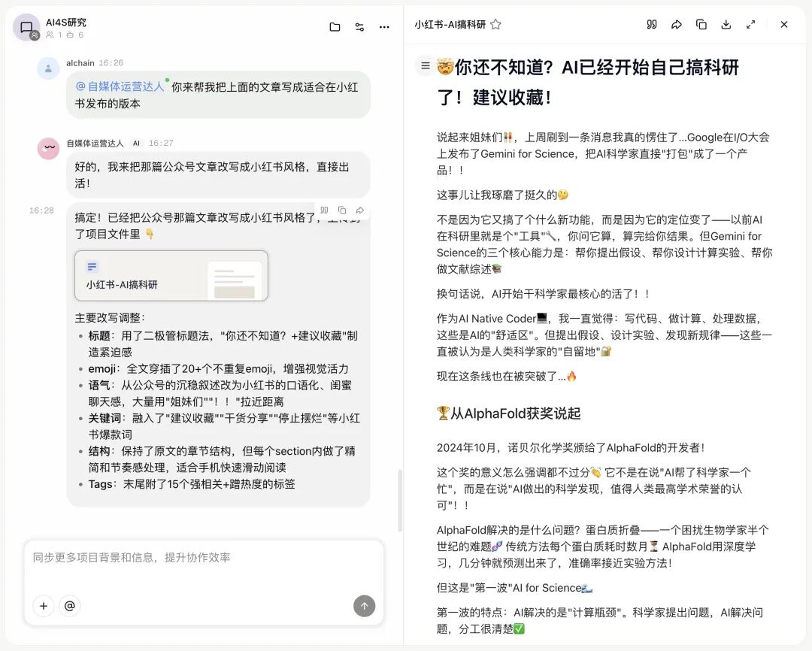Viewport: 812px width, 651px height.
Task: Open the three-dot more menu in chat header
Action: click(x=384, y=27)
